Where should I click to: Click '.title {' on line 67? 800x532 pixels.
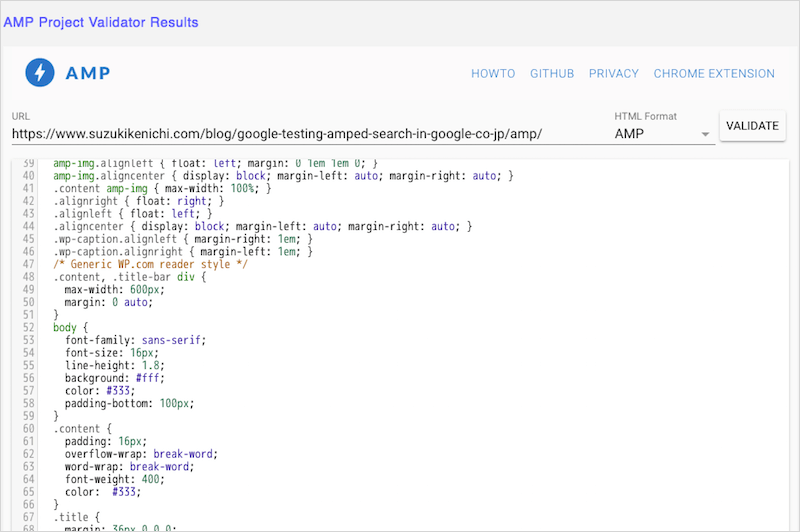click(77, 517)
